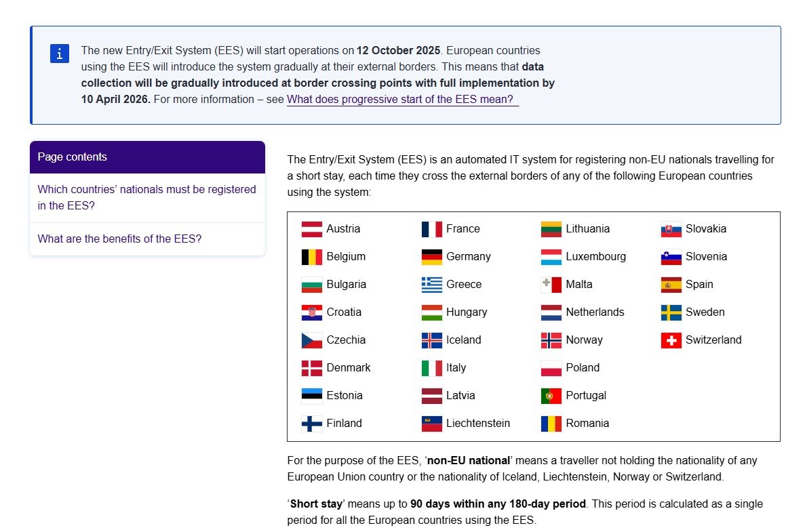Click the Greece flag icon

click(431, 285)
